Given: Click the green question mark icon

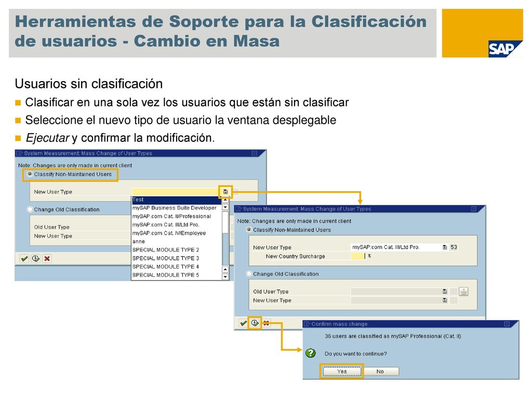Looking at the screenshot, I should click(311, 353).
